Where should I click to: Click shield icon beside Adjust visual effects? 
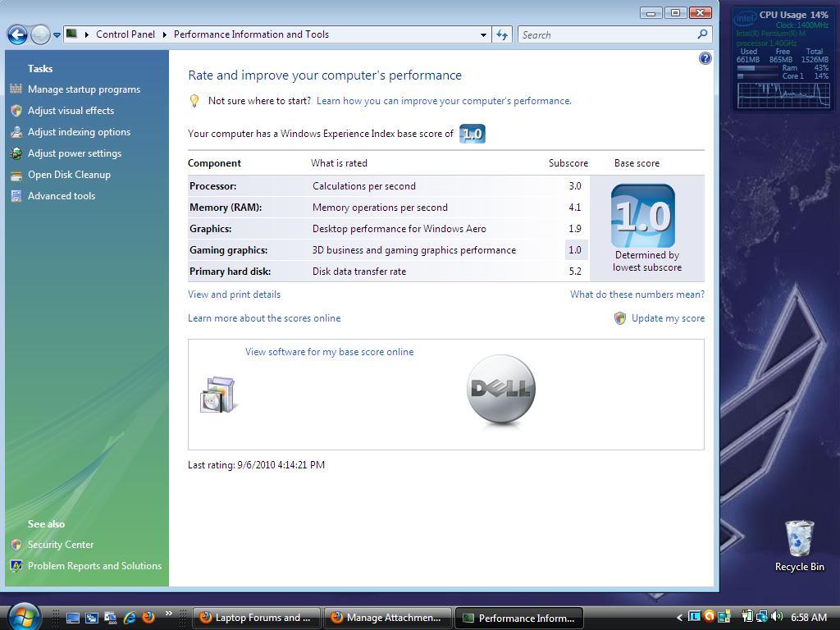tap(16, 111)
